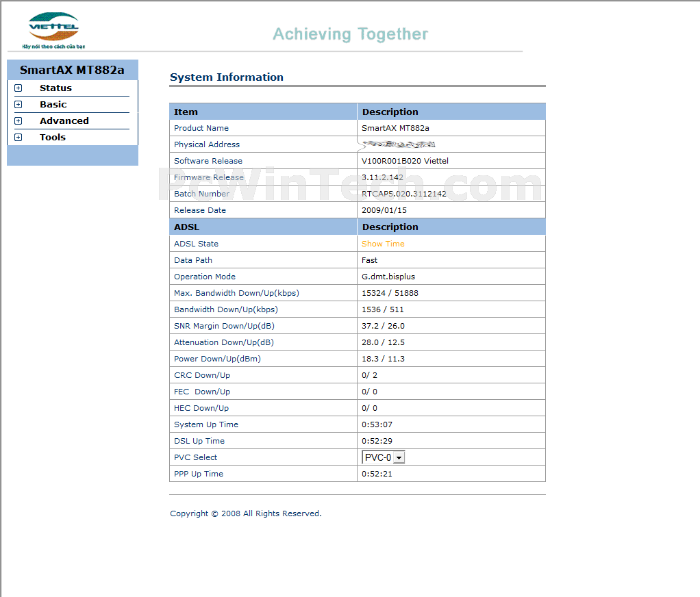This screenshot has width=700, height=597.
Task: Click the Fast data path value
Action: tap(370, 260)
